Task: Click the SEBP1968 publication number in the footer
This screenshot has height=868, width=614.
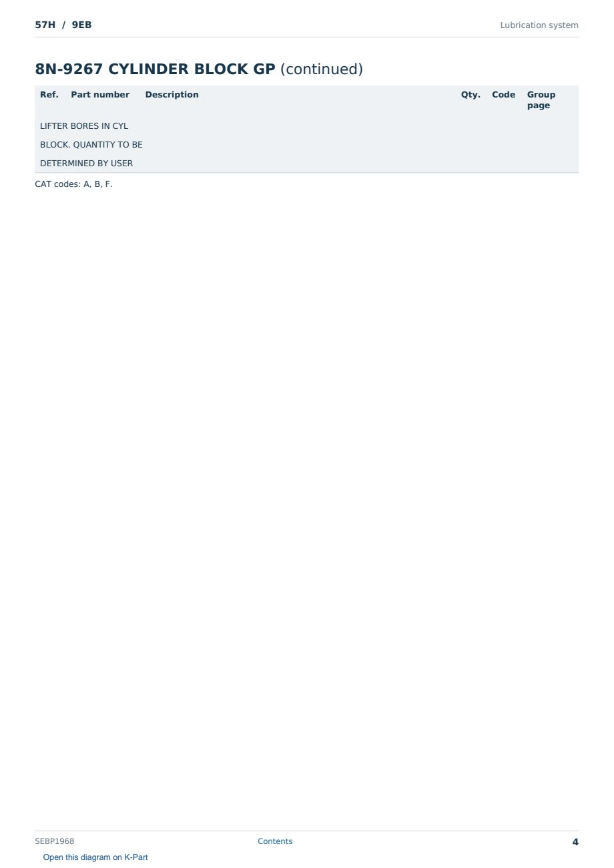Action: coord(55,841)
